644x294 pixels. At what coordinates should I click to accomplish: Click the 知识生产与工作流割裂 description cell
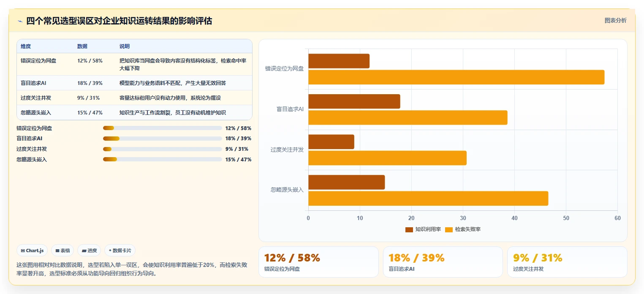coord(173,112)
